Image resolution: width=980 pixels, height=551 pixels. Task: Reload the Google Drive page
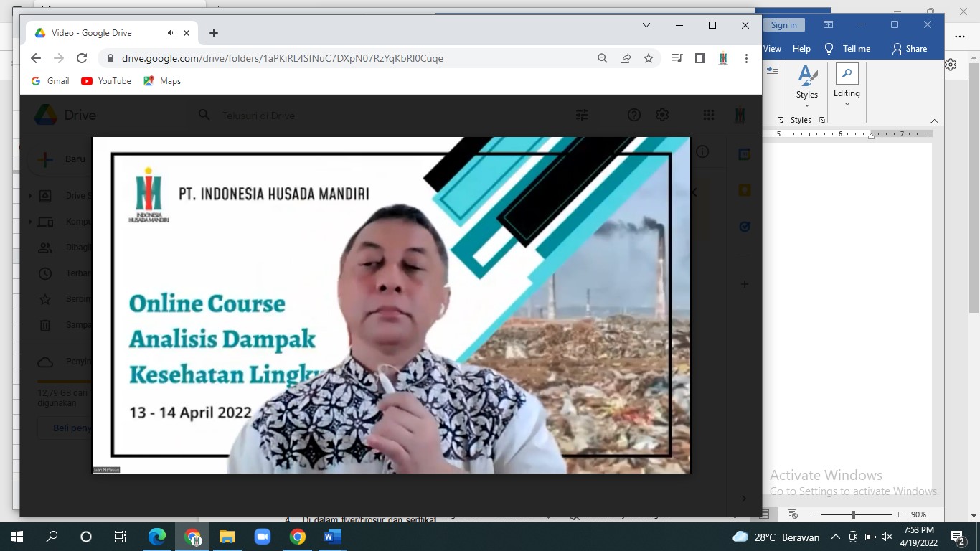point(82,58)
